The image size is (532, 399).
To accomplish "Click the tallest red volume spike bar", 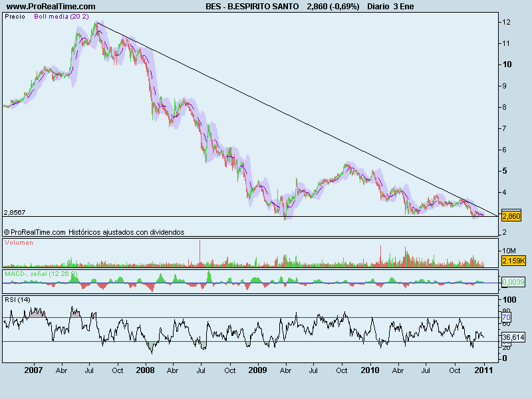I will pyautogui.click(x=200, y=253).
